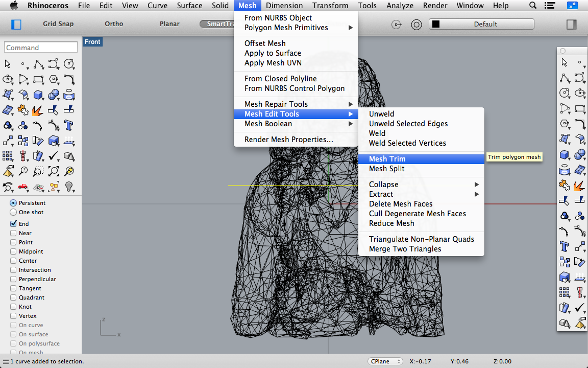Screen dimensions: 588x368
Task: Toggle Ortho mode on
Action: (x=113, y=24)
